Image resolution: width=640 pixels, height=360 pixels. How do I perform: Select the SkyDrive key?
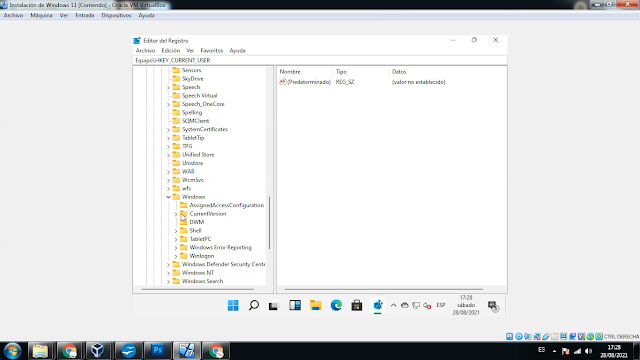[192, 79]
